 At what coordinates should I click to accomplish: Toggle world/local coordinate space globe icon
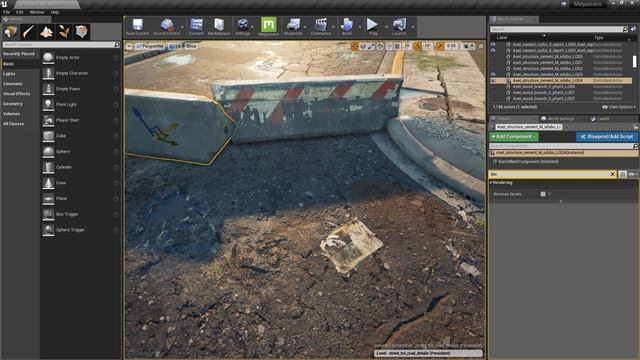380,47
